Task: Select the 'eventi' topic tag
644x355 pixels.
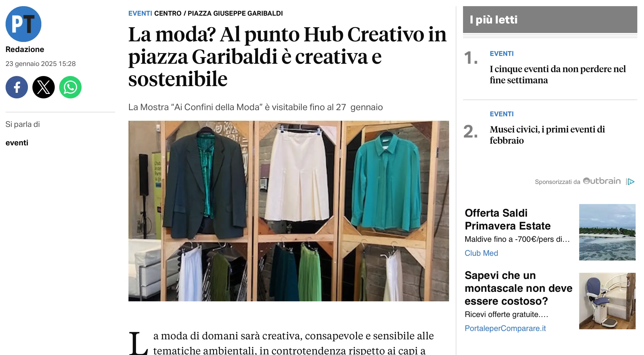Action: tap(17, 143)
